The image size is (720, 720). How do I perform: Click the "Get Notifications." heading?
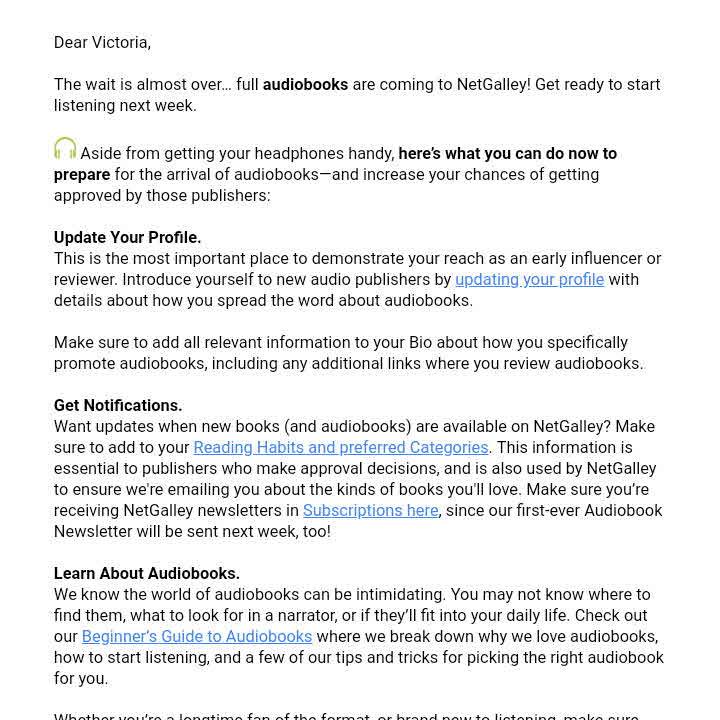coord(118,405)
